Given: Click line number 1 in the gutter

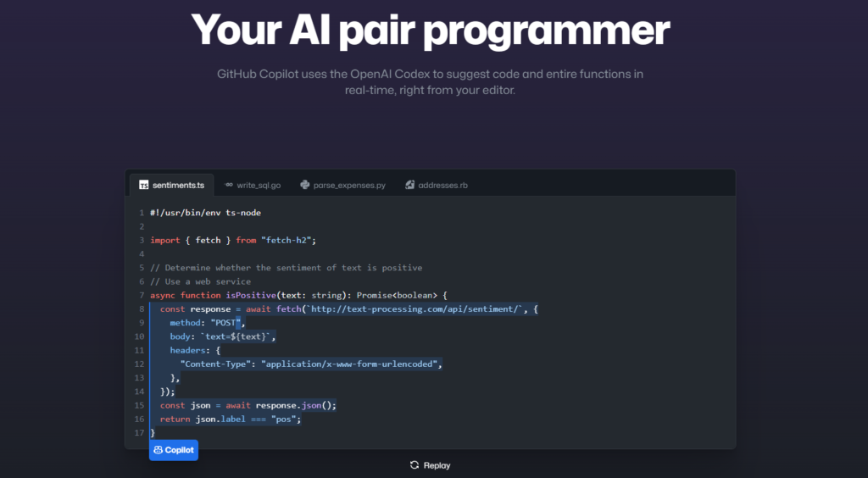Looking at the screenshot, I should click(x=142, y=213).
